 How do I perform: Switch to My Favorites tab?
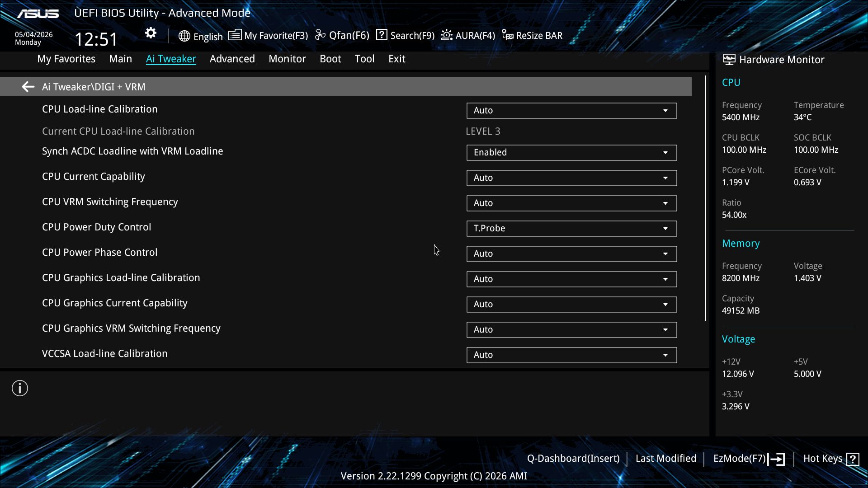coord(66,59)
